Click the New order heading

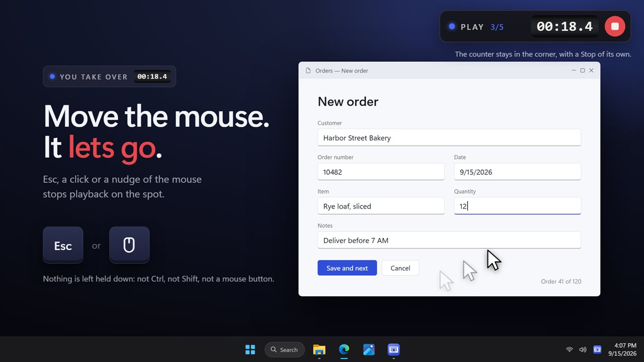click(x=348, y=102)
